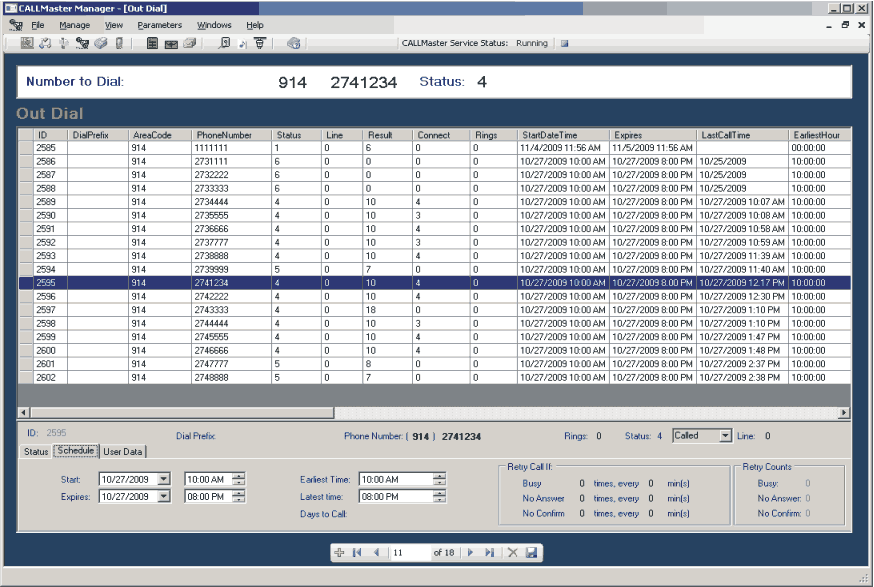Image resolution: width=874 pixels, height=587 pixels.
Task: Click the envelope toolbar icon
Action: 171,43
